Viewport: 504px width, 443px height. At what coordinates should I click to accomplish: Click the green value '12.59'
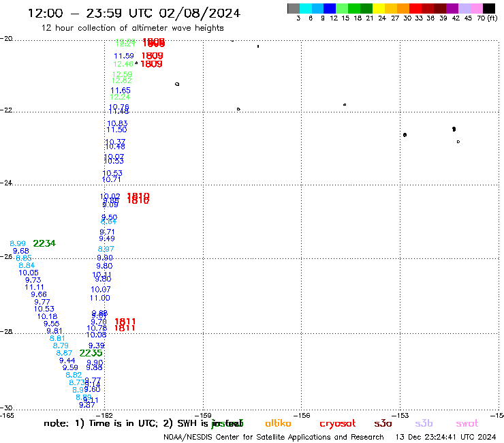click(x=122, y=74)
